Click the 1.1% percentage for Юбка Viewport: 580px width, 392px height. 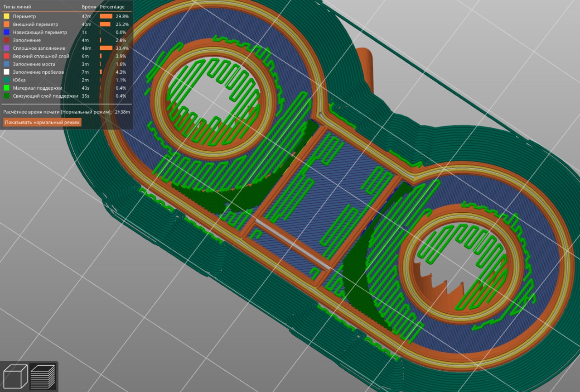pos(121,80)
